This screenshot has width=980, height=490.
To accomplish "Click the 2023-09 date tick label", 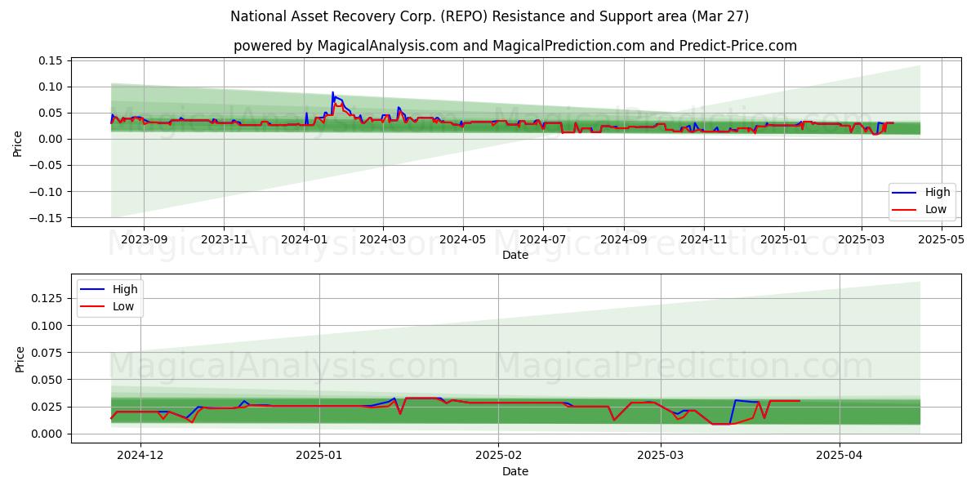I will 144,239.
